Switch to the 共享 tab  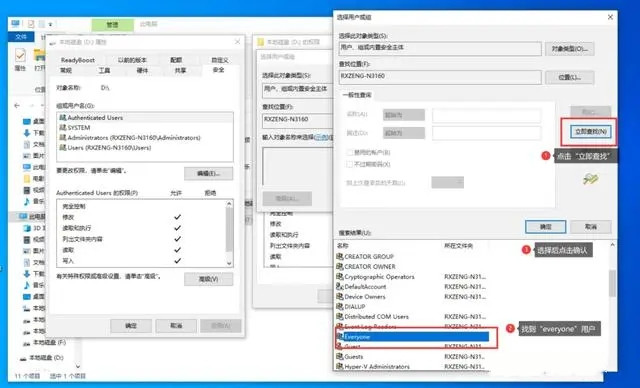pyautogui.click(x=180, y=70)
